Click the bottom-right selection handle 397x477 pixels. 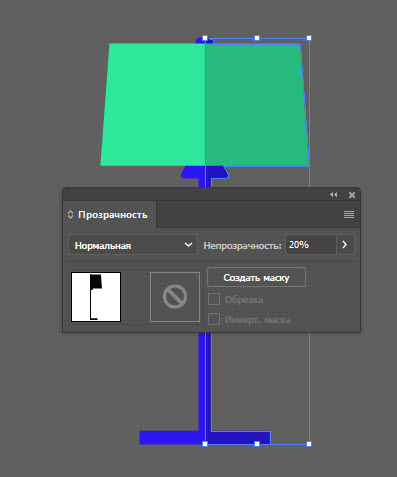click(309, 444)
